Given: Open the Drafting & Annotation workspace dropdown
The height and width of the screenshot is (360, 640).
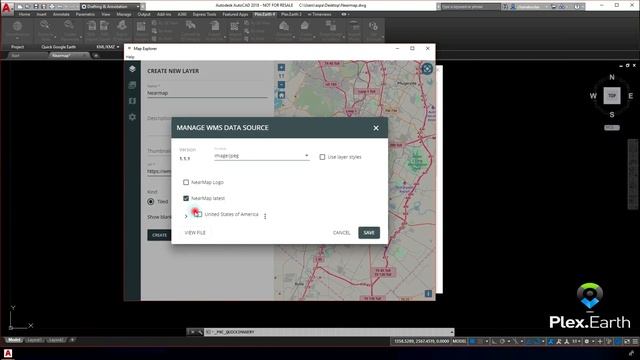Looking at the screenshot, I should [x=111, y=7].
